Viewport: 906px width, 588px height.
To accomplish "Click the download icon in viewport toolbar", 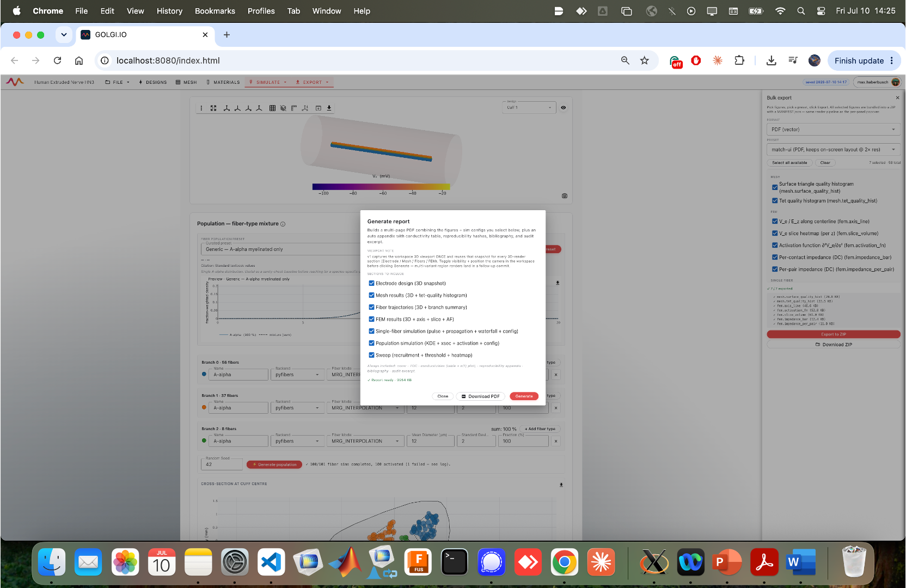I will pos(329,108).
